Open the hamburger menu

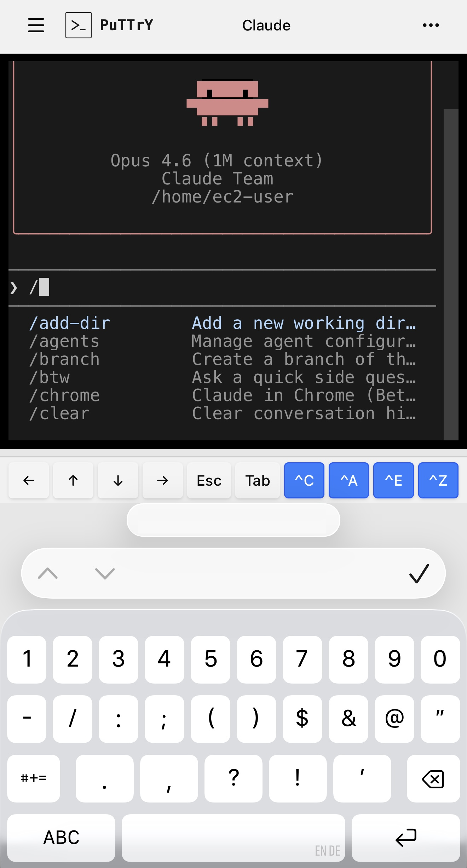tap(36, 25)
